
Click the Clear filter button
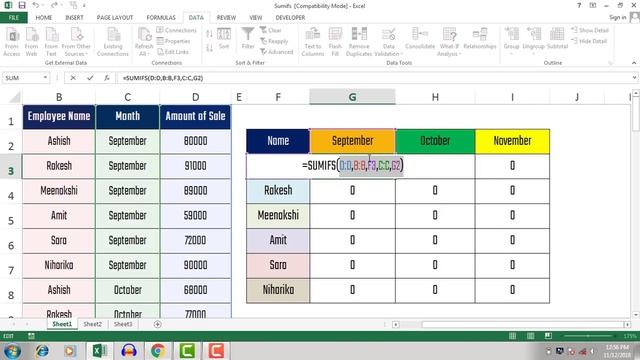point(271,30)
